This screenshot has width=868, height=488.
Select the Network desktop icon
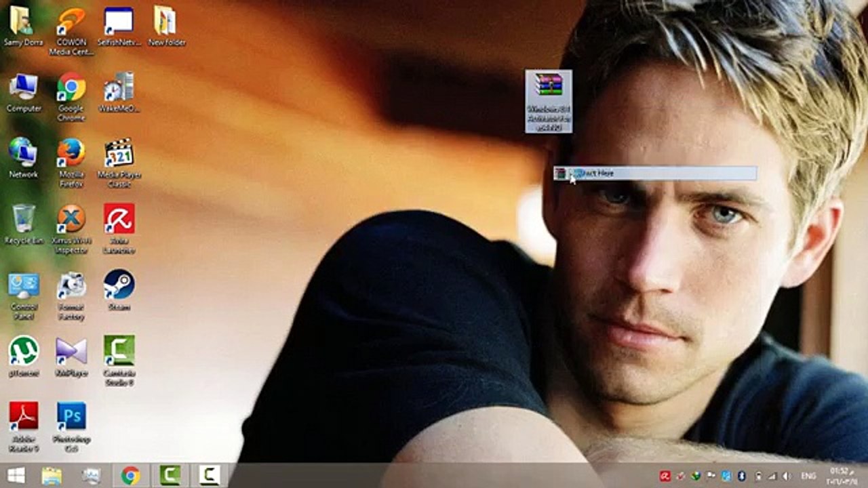click(24, 159)
